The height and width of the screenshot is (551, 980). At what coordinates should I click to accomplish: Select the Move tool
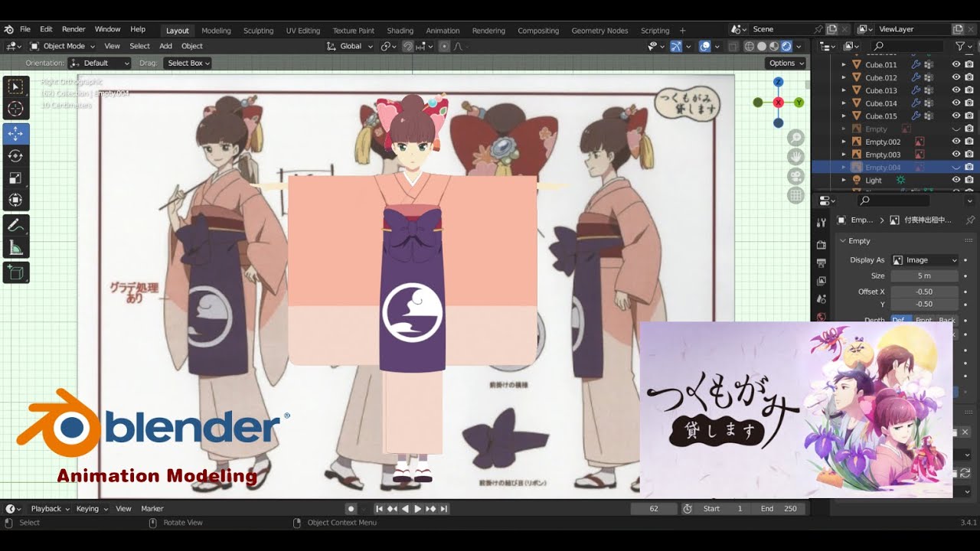[x=16, y=134]
